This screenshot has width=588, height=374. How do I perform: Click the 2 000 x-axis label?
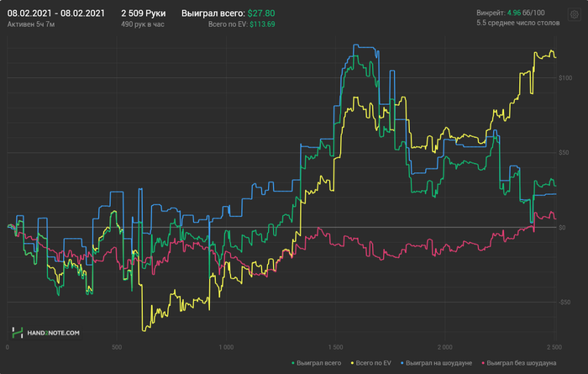tap(444, 347)
